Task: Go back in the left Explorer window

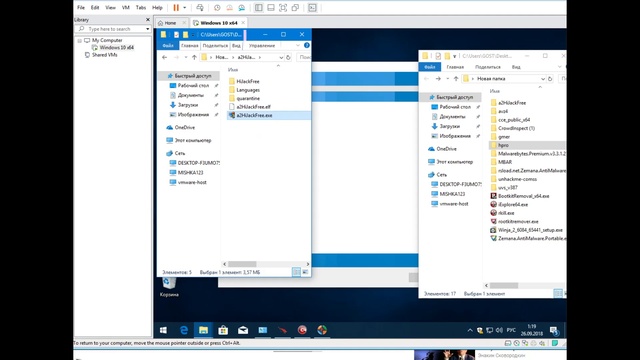Action: pyautogui.click(x=164, y=58)
